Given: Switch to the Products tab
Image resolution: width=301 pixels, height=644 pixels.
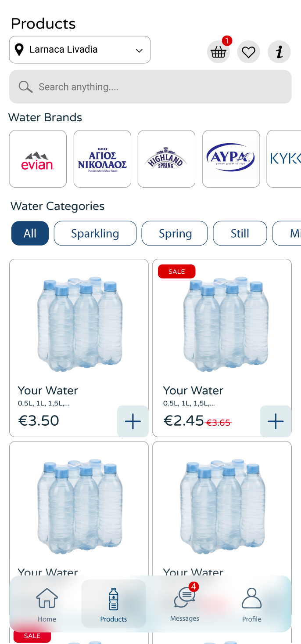Looking at the screenshot, I should point(114,604).
